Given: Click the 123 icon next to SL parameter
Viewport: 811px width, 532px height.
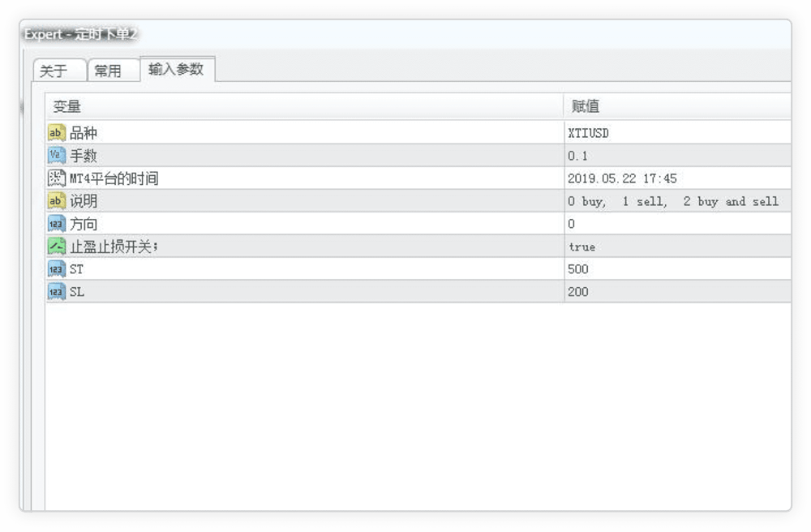Looking at the screenshot, I should tap(56, 291).
